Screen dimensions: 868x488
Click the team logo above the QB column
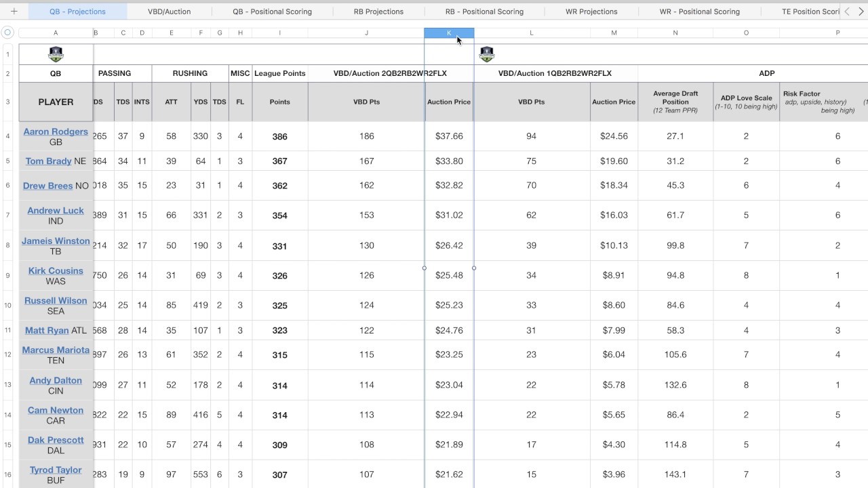point(56,54)
